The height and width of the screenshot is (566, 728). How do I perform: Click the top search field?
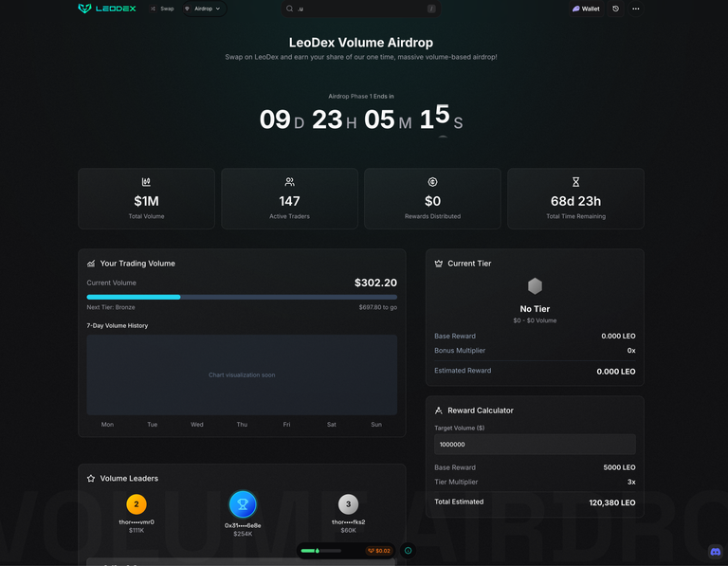point(361,9)
